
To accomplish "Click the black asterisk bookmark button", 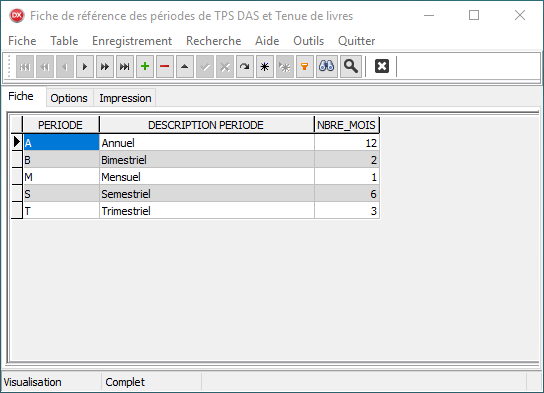I will point(264,66).
